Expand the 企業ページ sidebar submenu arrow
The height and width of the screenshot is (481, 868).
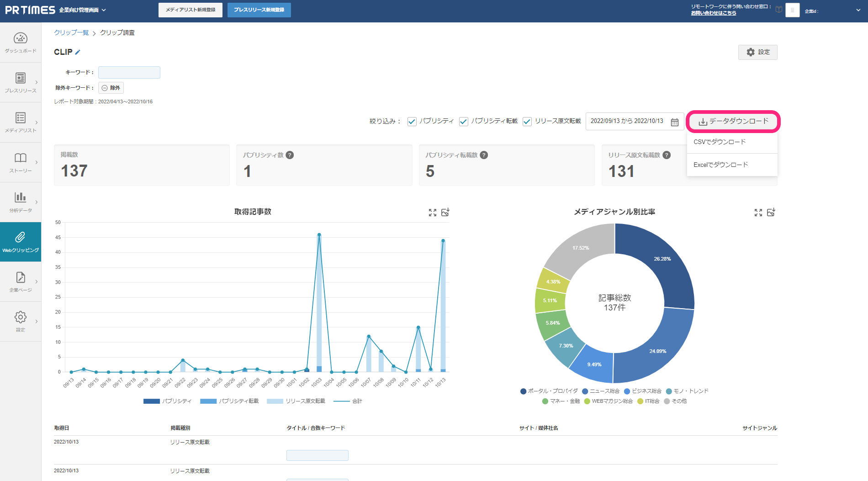click(37, 282)
